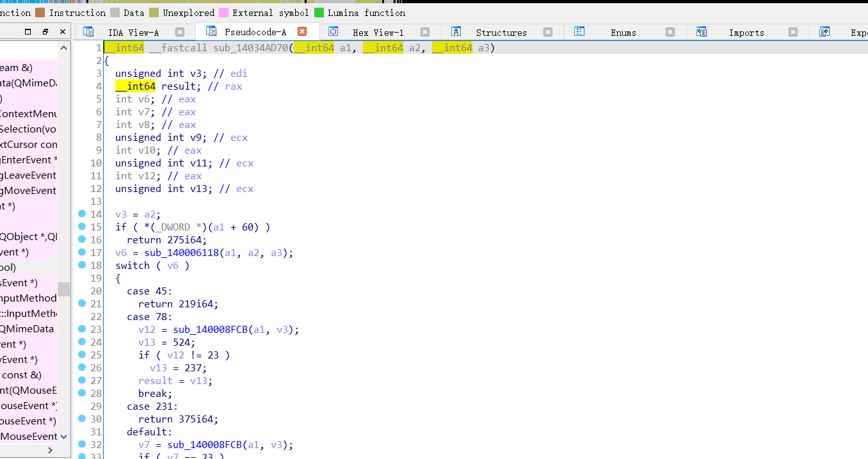Click the Exports tab icon
Image resolution: width=868 pixels, height=459 pixels.
(x=824, y=31)
